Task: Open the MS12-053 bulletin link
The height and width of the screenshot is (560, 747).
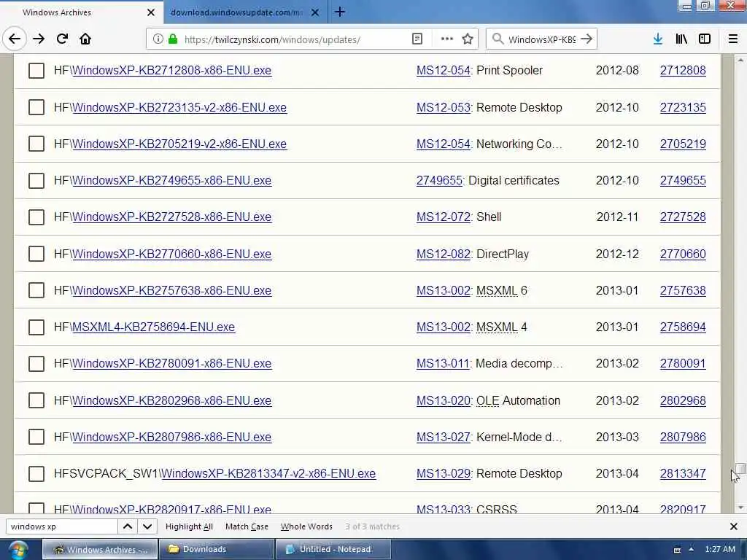Action: coord(443,107)
